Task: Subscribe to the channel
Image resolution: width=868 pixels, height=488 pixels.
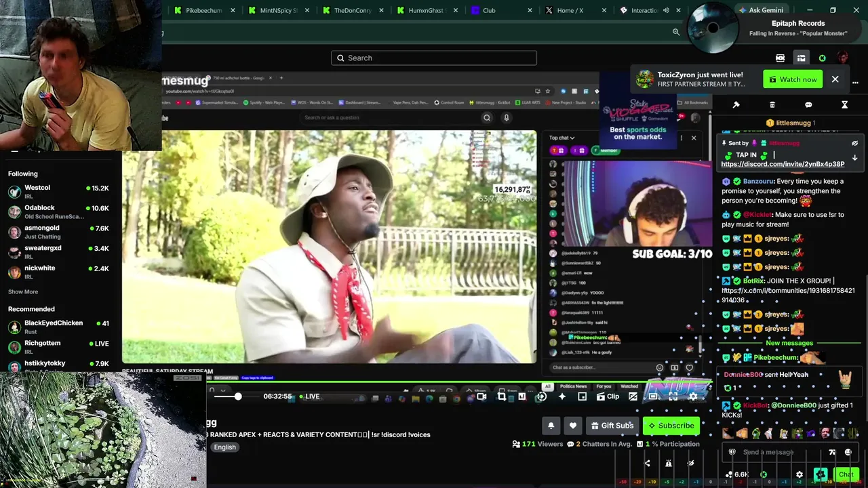Action: 671,426
